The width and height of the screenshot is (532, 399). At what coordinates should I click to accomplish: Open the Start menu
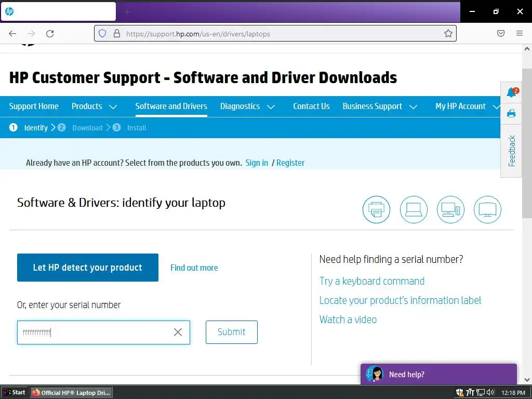pyautogui.click(x=14, y=393)
